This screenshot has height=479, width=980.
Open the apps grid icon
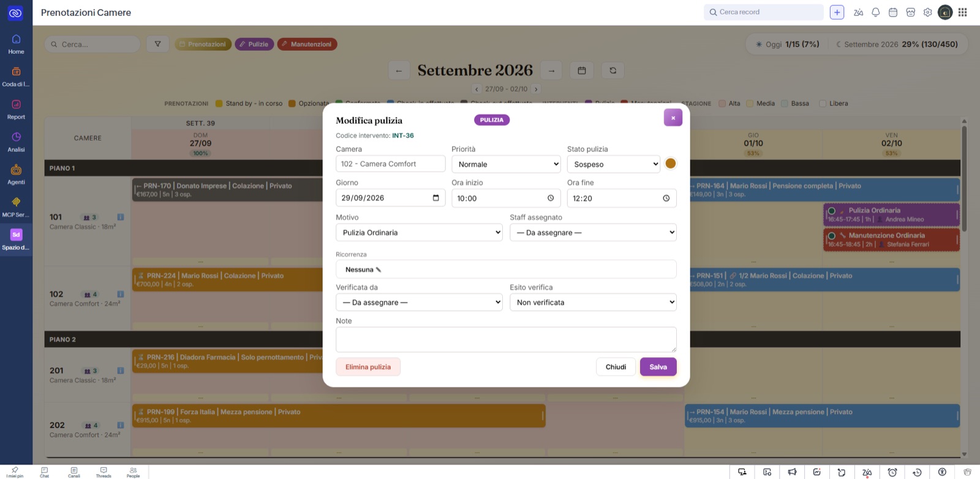962,12
